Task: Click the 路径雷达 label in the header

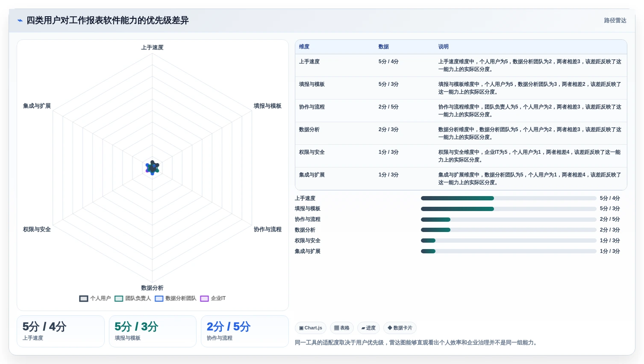Action: (615, 21)
